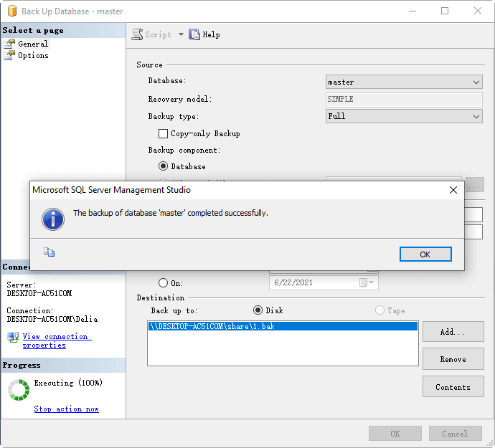Click the connection DESKTOP-AC51COM\Delia text
Viewport: 495px width, 448px height.
[x=52, y=319]
